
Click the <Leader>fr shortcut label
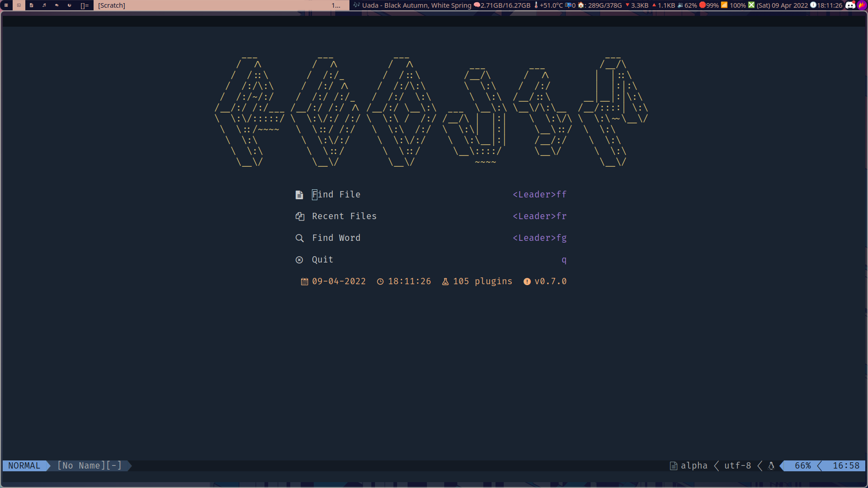coord(539,216)
